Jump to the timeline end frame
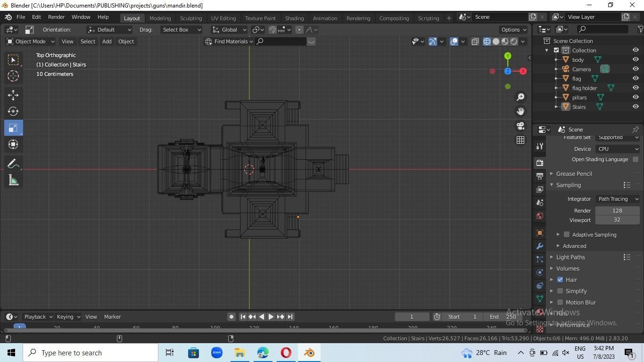Image resolution: width=644 pixels, height=362 pixels. [290, 317]
